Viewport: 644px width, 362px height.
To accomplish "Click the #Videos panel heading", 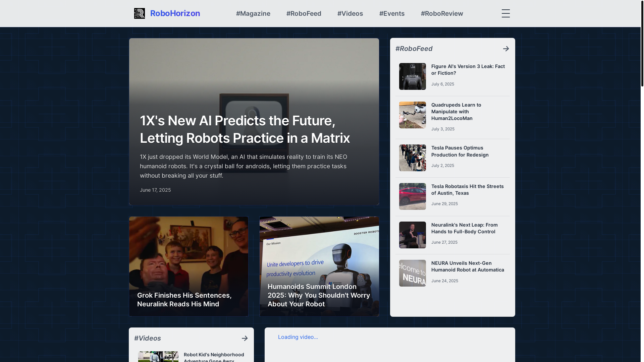I will point(148,339).
